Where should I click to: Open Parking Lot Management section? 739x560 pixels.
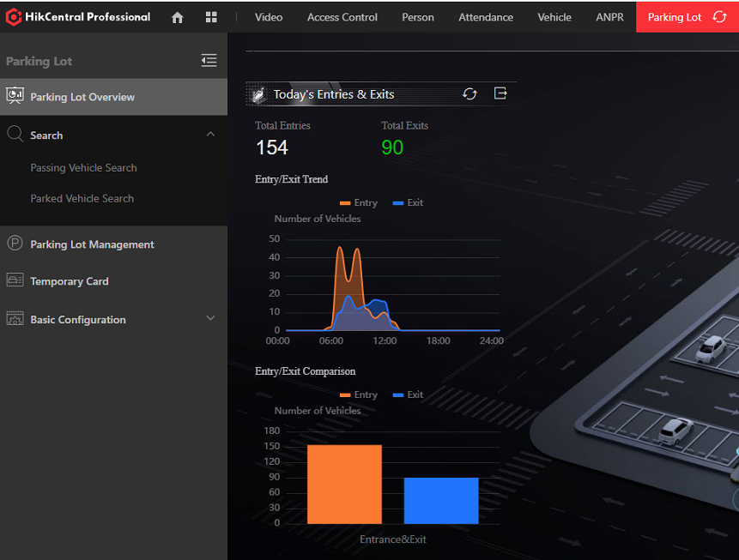(92, 244)
